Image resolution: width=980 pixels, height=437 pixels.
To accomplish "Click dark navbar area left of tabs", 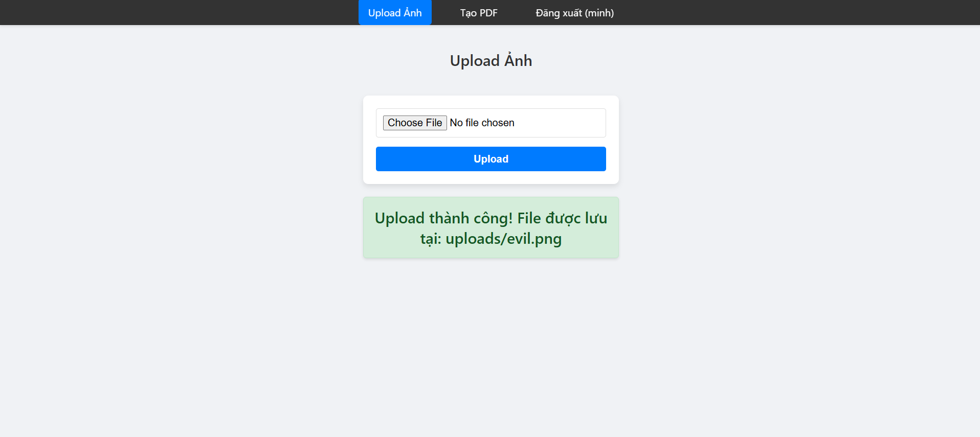I will pos(179,13).
